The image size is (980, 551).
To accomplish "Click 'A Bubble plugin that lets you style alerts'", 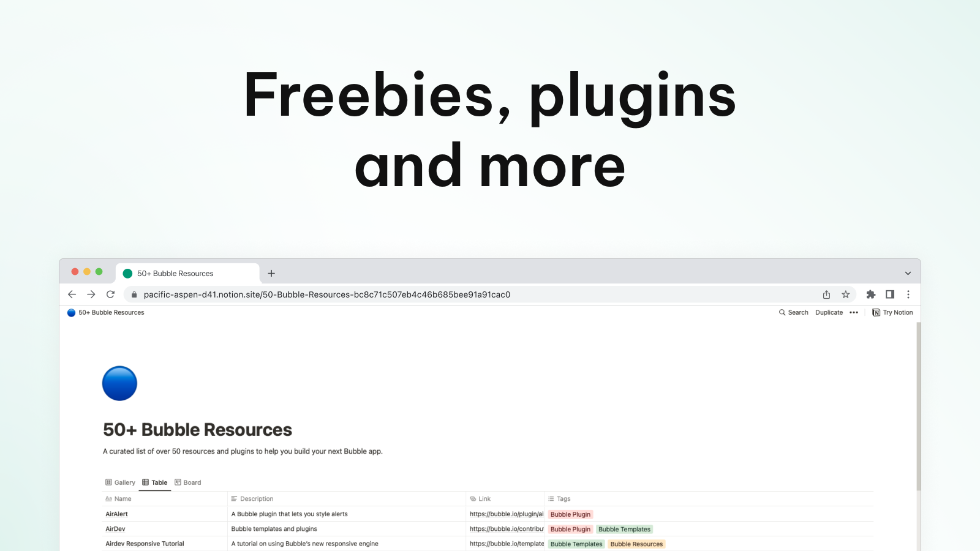I will tap(289, 514).
